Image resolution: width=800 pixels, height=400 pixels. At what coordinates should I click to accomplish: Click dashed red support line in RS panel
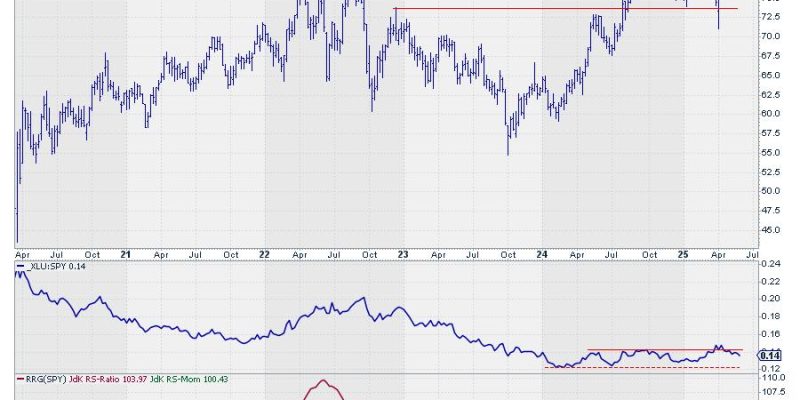642,367
